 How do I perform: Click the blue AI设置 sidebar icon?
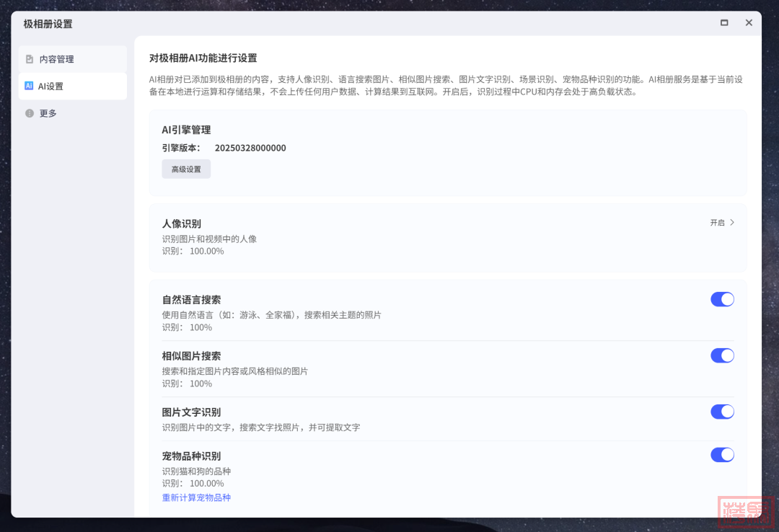[x=29, y=86]
